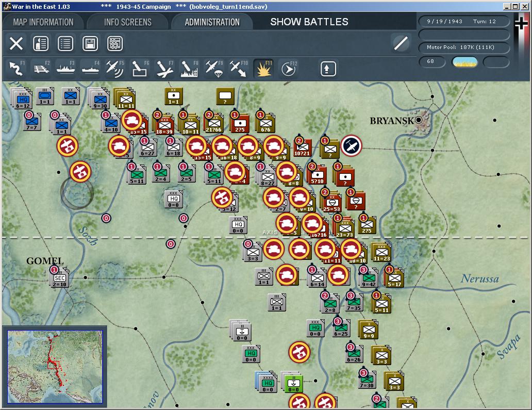Viewport: 532px width, 410px height.
Task: Select the 23=73 Soviet infantry stack
Action: tap(345, 229)
